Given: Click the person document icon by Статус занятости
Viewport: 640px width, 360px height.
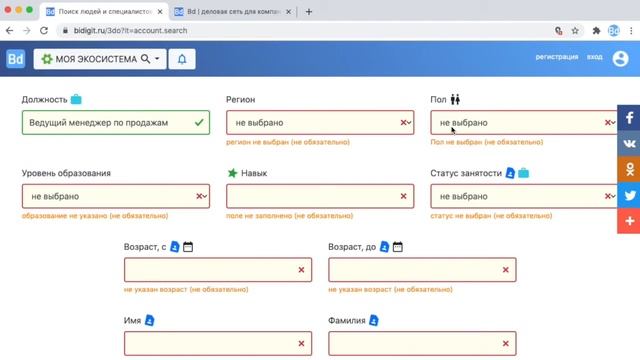Looking at the screenshot, I should click(510, 173).
